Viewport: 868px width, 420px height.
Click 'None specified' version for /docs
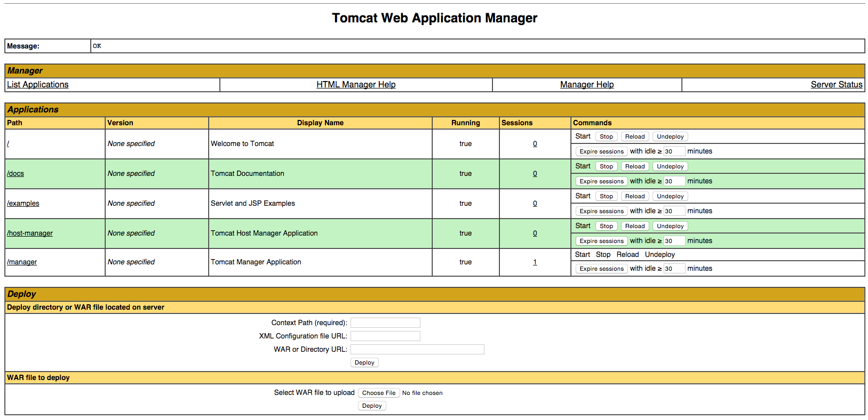pyautogui.click(x=131, y=174)
